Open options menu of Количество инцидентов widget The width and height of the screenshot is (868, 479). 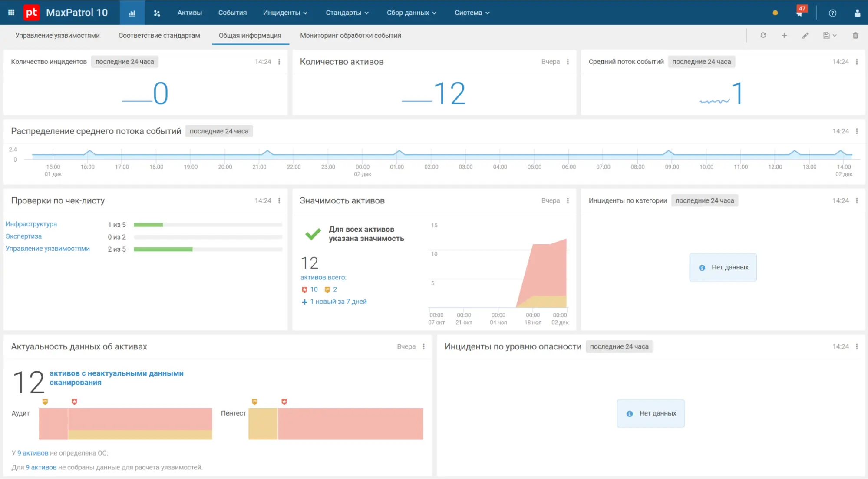(x=279, y=62)
